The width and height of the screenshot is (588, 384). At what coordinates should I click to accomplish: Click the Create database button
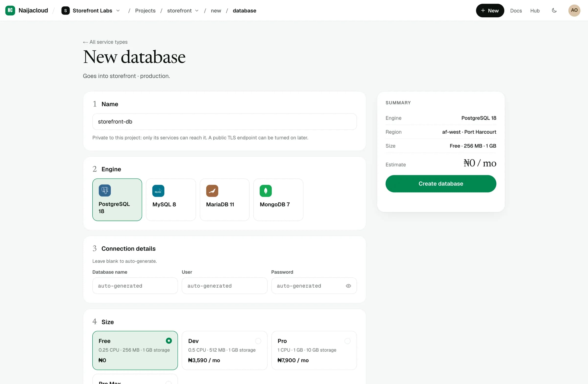coord(441,184)
